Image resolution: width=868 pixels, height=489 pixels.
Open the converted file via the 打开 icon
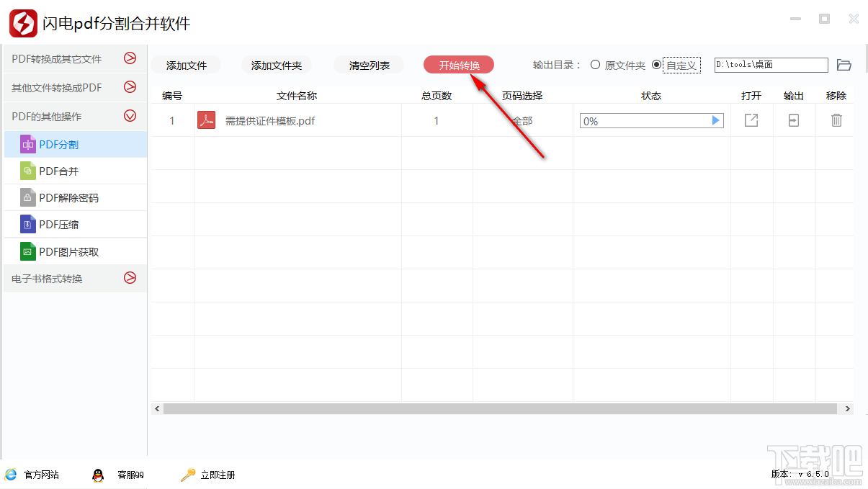(x=751, y=120)
